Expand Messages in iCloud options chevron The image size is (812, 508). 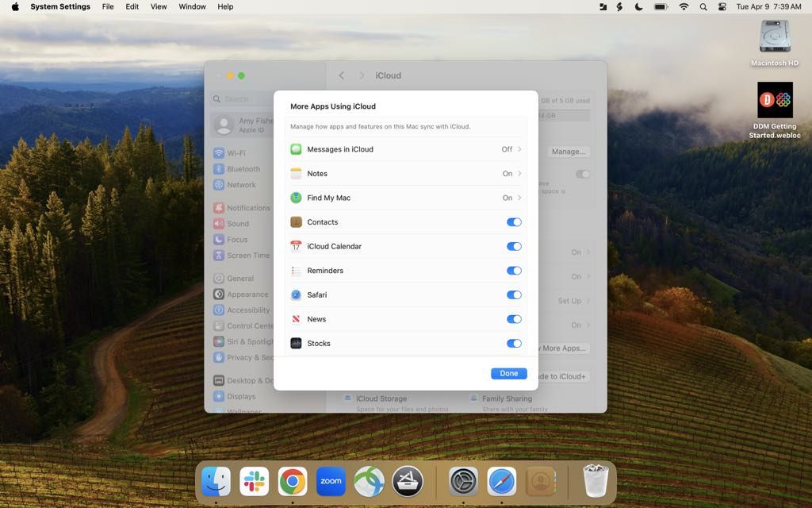click(x=519, y=149)
